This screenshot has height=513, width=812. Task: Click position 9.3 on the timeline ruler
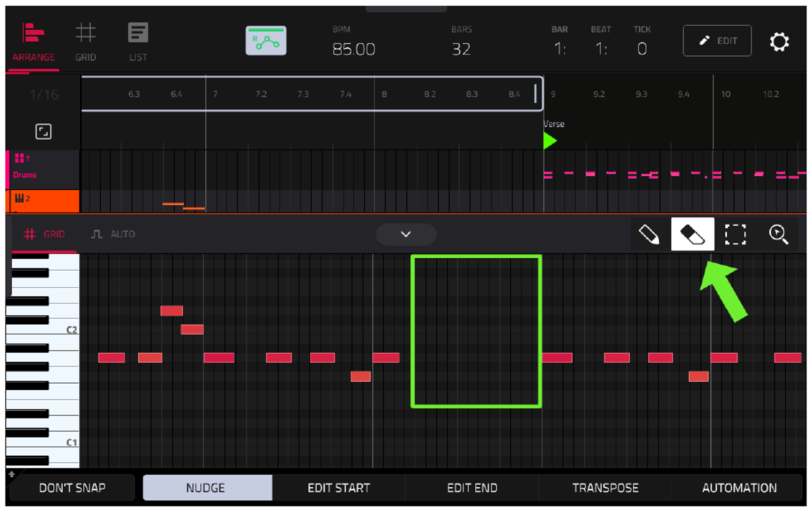pos(641,94)
